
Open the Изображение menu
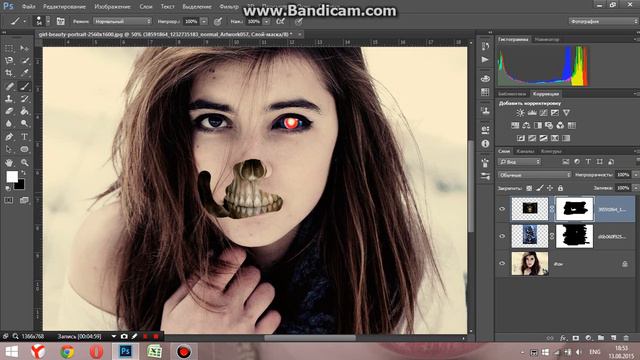coord(112,7)
